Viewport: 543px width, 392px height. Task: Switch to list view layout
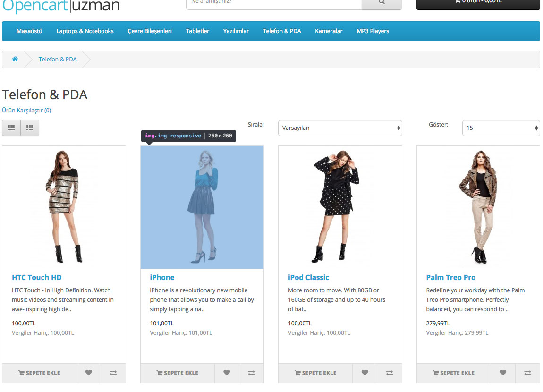click(11, 128)
